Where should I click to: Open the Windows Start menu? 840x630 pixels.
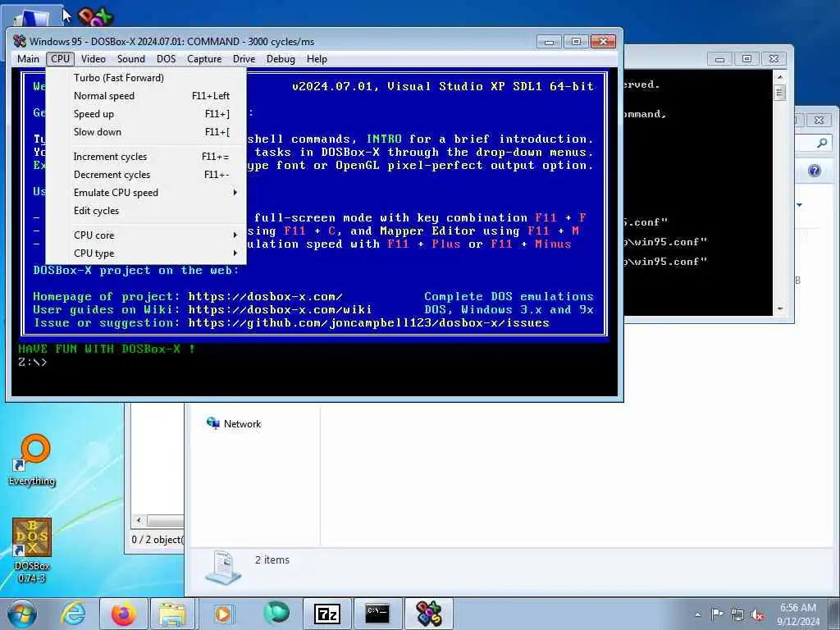tap(22, 614)
